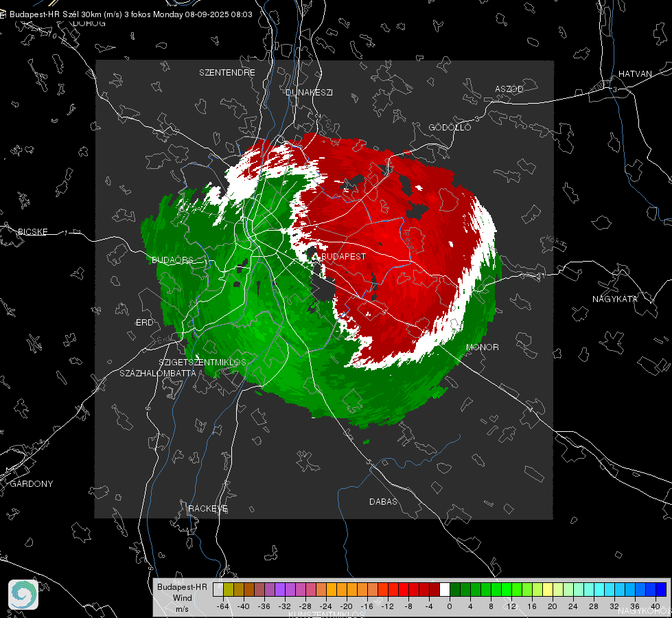Click the GÁRDONY town label
This screenshot has width=672, height=618.
point(32,484)
